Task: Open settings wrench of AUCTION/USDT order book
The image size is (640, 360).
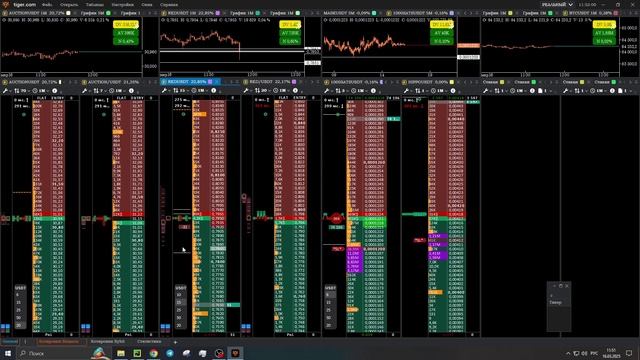Action: click(x=85, y=91)
